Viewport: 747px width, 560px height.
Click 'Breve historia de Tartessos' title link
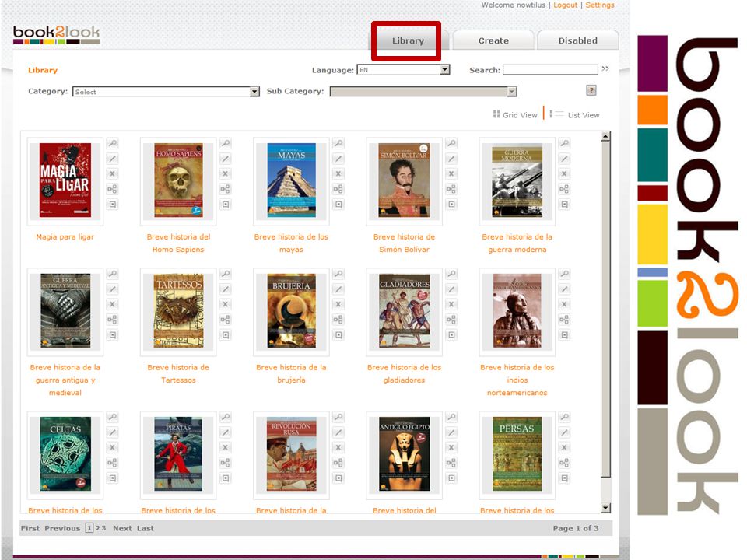pos(178,373)
